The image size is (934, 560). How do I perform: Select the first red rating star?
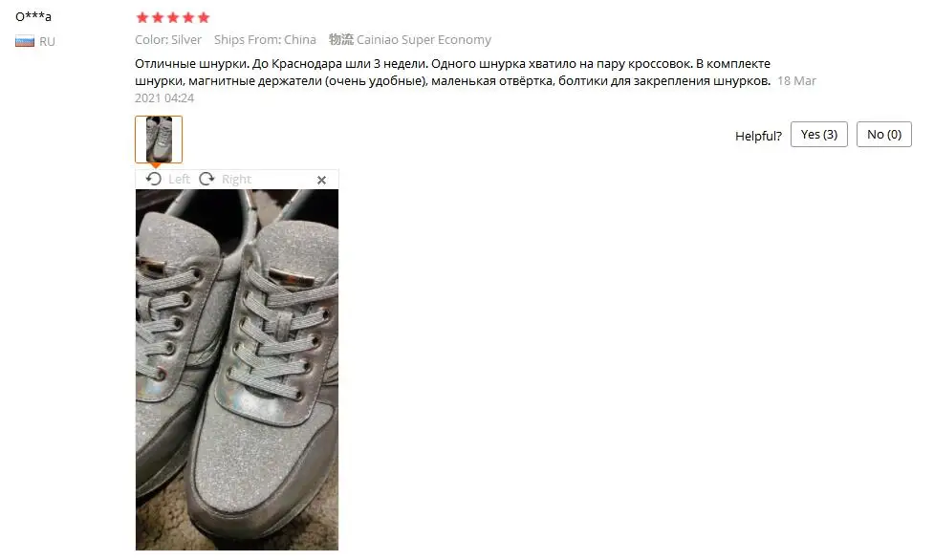click(x=142, y=17)
